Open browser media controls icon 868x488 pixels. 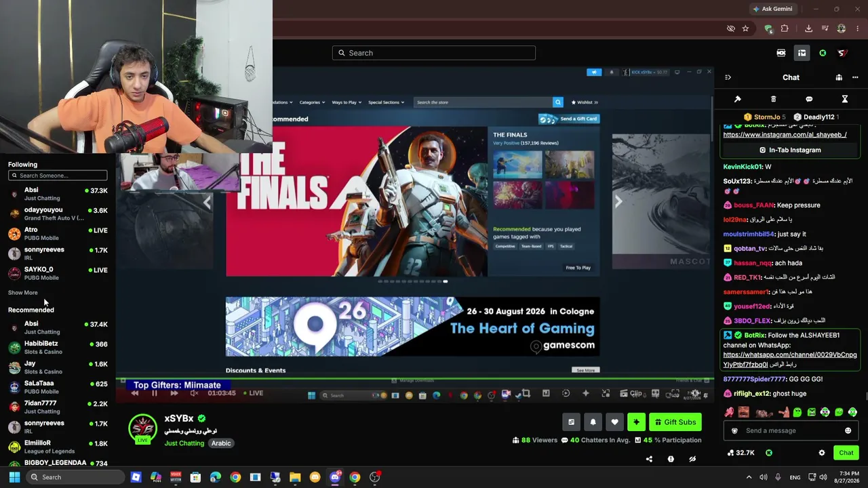(x=825, y=28)
